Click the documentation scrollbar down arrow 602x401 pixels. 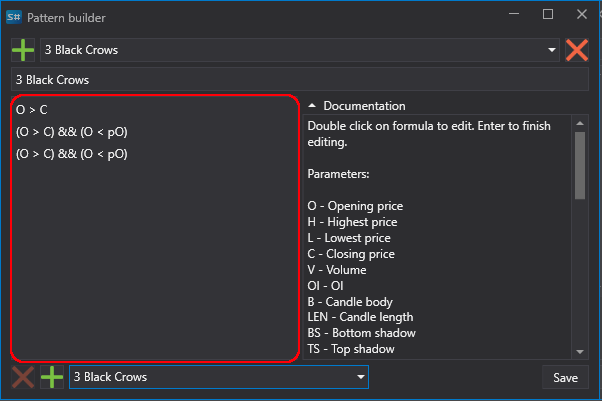point(580,352)
